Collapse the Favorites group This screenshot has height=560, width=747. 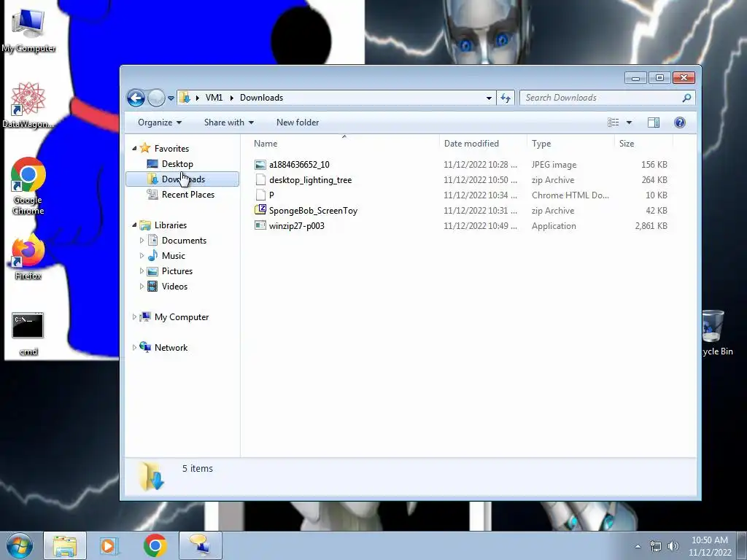point(134,149)
